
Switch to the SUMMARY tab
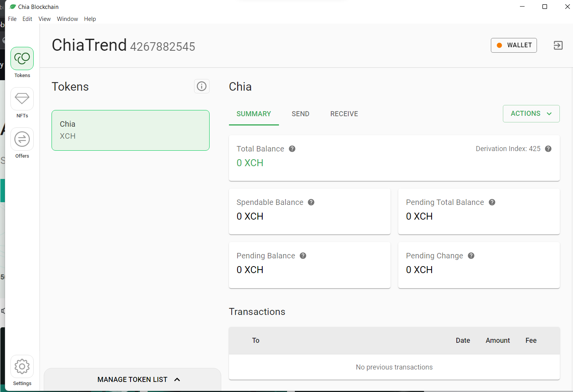click(254, 114)
